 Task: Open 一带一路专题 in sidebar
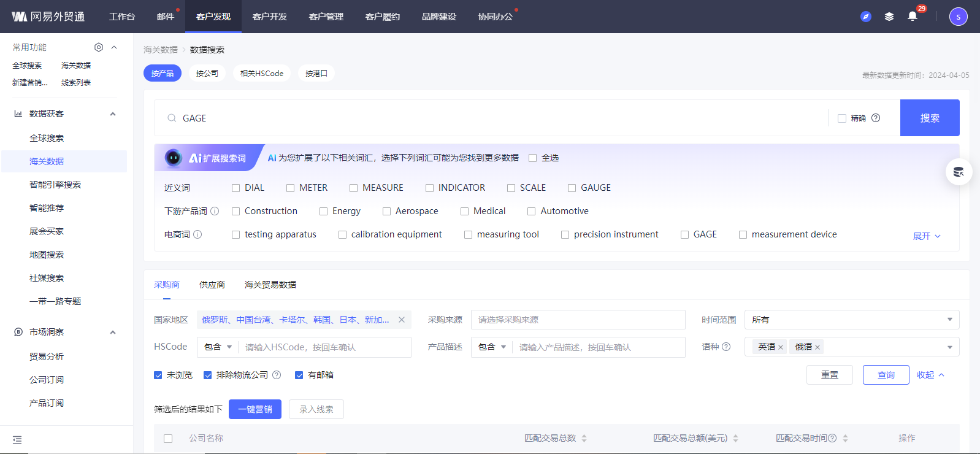coord(55,301)
